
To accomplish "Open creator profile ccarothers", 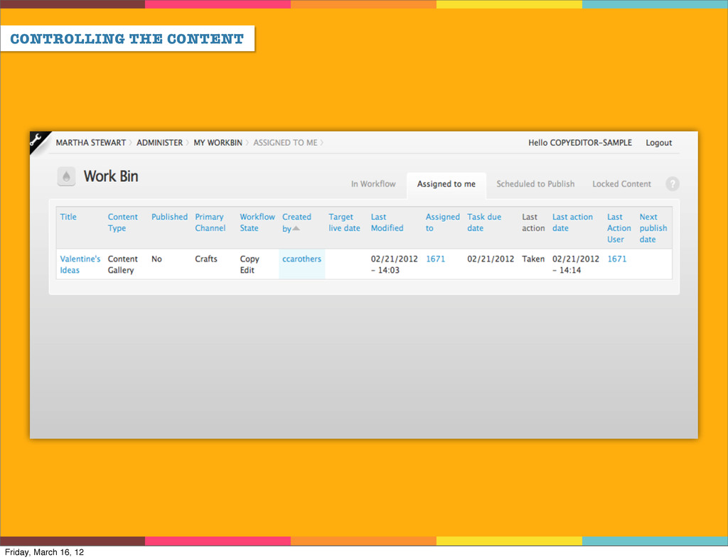I will coord(301,259).
